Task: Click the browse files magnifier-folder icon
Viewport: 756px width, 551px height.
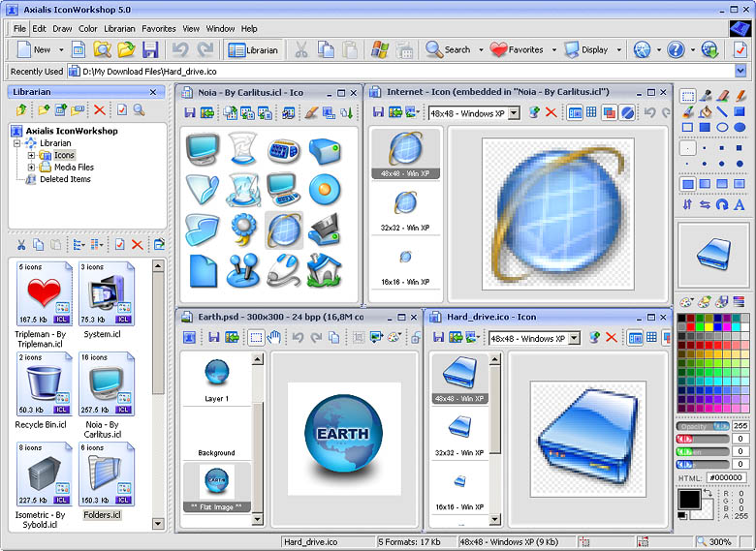Action: pos(102,49)
